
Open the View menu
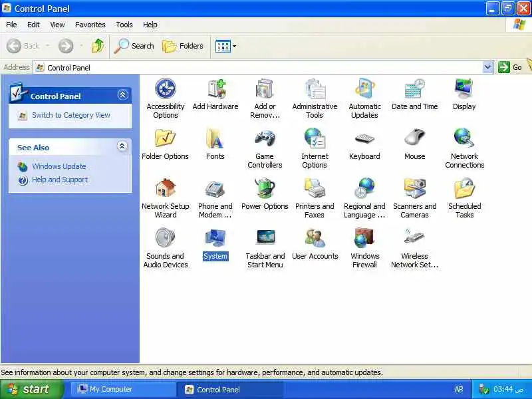point(57,25)
